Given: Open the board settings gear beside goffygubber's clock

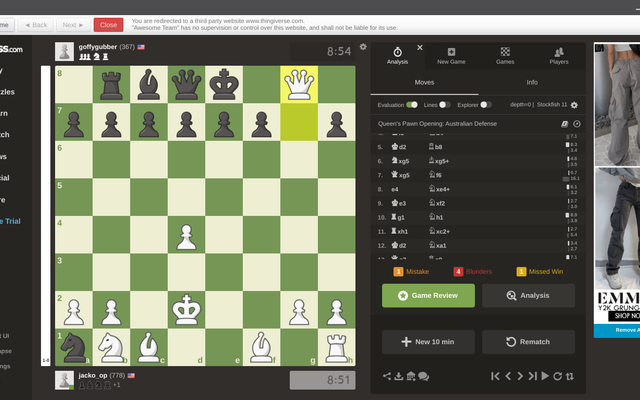Looking at the screenshot, I should [363, 47].
